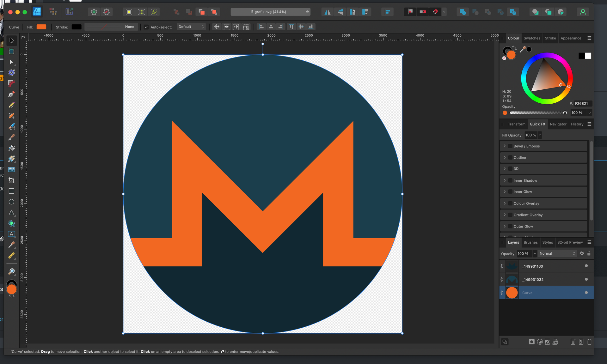Viewport: 607px width, 364px height.
Task: Switch to the Swatches tab
Action: [532, 38]
